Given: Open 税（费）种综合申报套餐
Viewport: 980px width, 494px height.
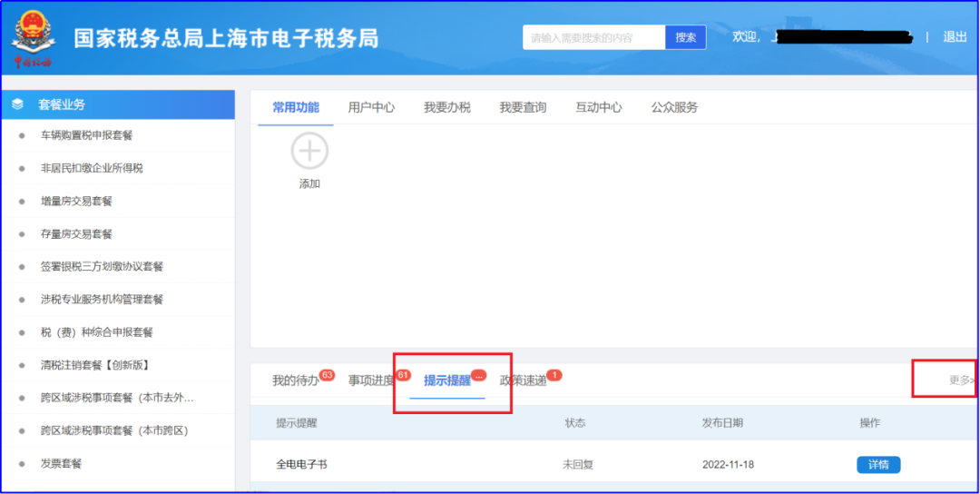Looking at the screenshot, I should click(x=97, y=332).
